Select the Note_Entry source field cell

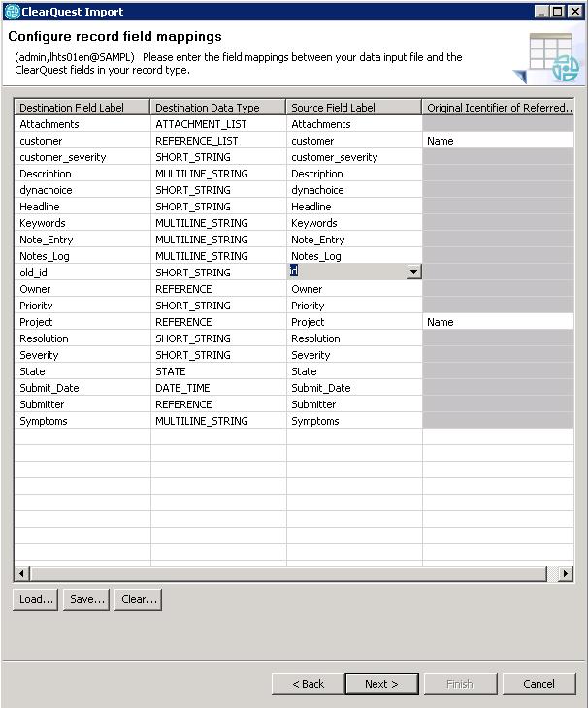(x=354, y=240)
